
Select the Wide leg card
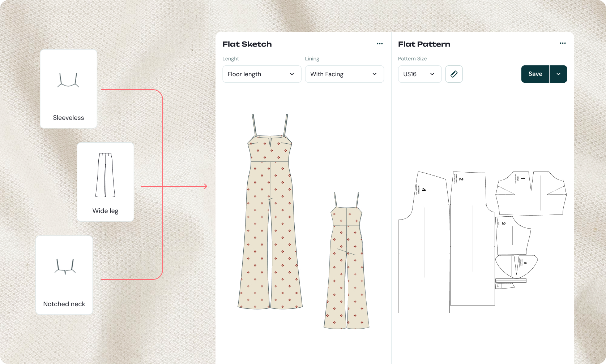[105, 182]
